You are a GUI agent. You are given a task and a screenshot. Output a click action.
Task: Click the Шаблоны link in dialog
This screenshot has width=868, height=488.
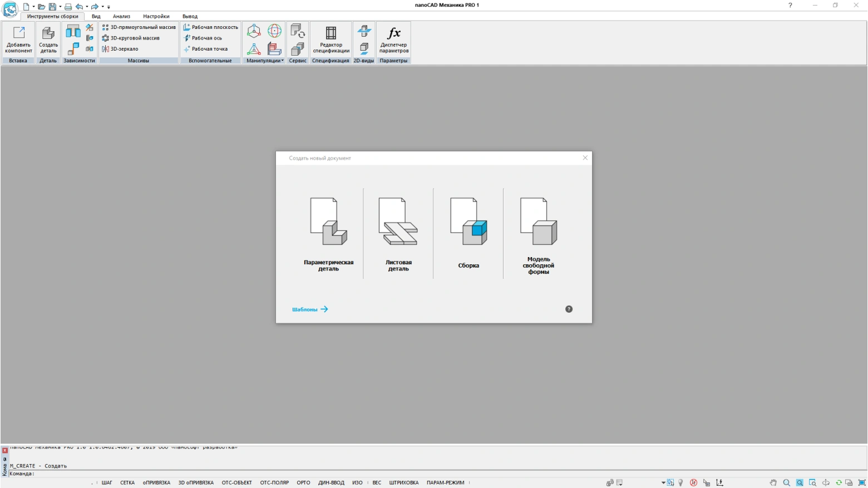pos(309,309)
